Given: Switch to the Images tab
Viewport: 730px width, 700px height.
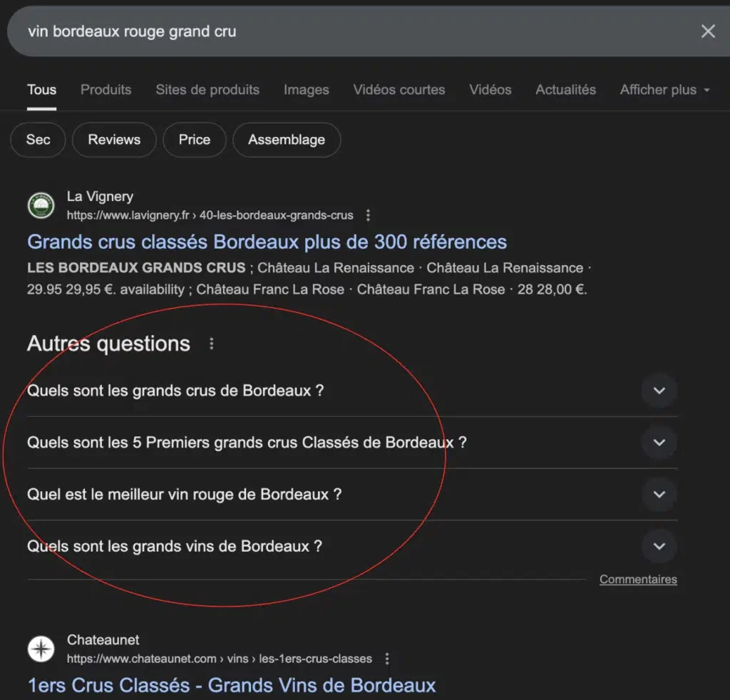Looking at the screenshot, I should pos(307,89).
